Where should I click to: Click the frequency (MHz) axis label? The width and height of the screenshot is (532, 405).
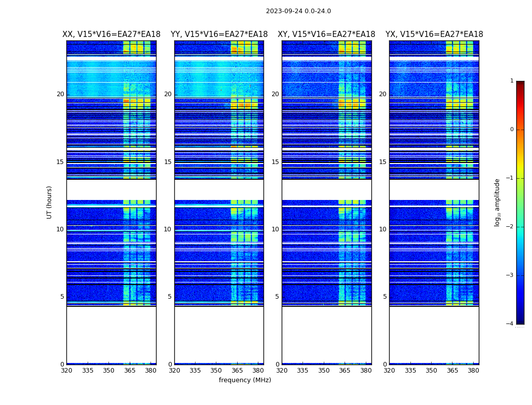point(245,380)
